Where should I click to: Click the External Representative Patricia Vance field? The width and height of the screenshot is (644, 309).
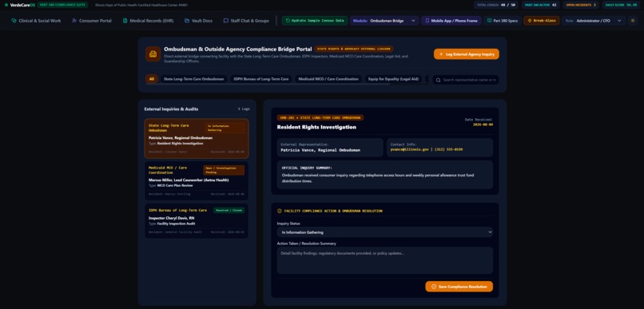click(330, 148)
